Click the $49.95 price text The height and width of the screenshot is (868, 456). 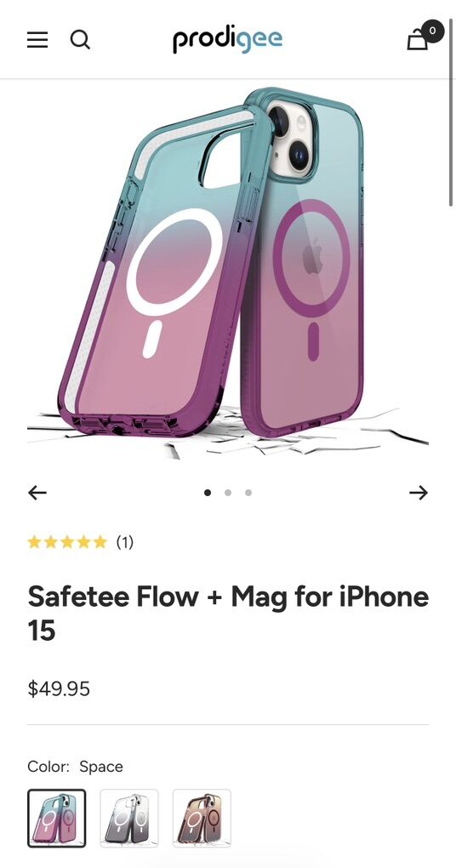pyautogui.click(x=59, y=688)
